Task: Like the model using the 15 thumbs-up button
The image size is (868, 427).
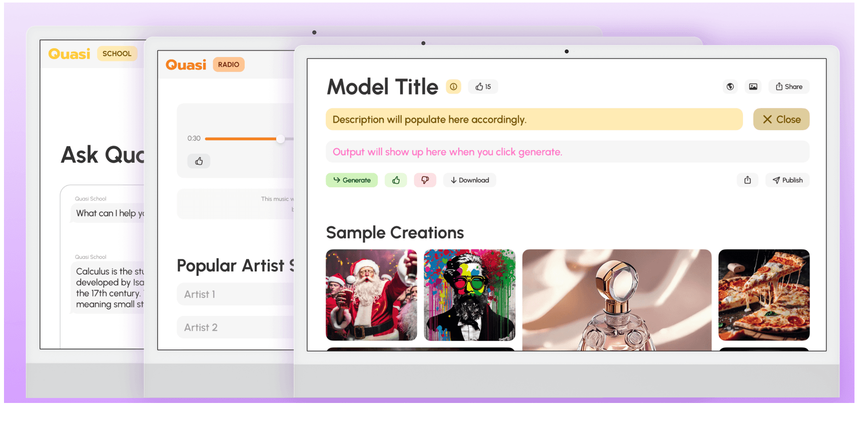Action: tap(483, 87)
